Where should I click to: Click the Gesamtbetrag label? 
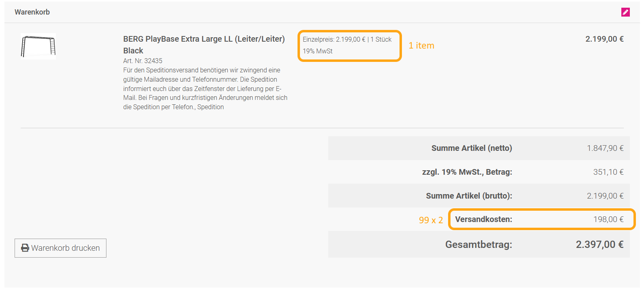pos(478,244)
